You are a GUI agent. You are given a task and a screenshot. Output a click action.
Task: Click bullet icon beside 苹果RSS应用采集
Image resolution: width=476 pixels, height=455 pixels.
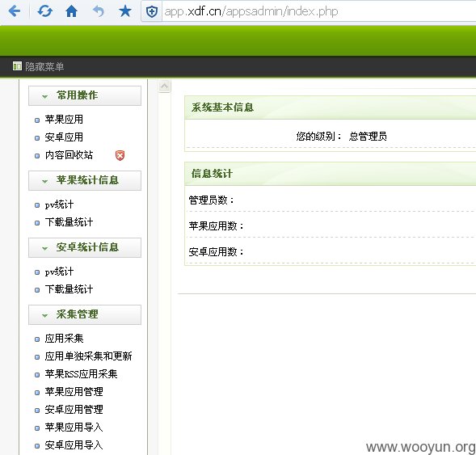coord(37,375)
